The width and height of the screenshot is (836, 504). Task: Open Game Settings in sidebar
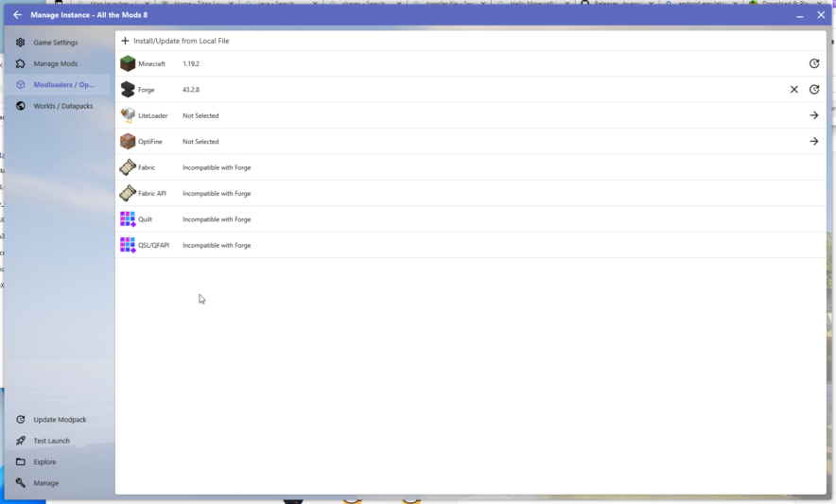pyautogui.click(x=56, y=43)
